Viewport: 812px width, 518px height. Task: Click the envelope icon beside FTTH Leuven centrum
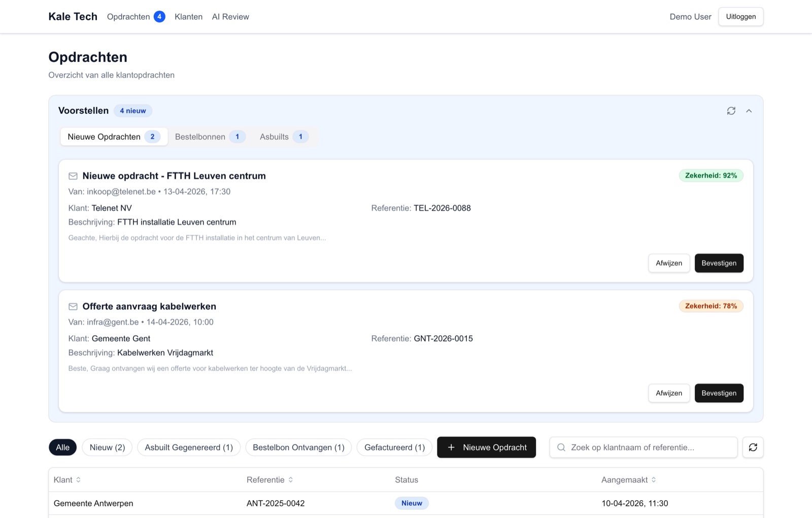[73, 176]
